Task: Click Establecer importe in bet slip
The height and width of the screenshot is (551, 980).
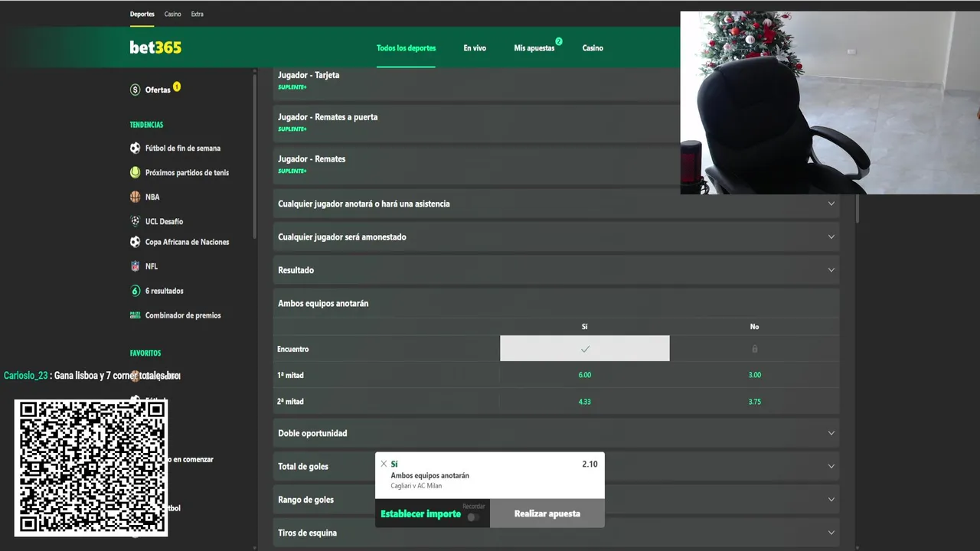Action: (x=420, y=514)
